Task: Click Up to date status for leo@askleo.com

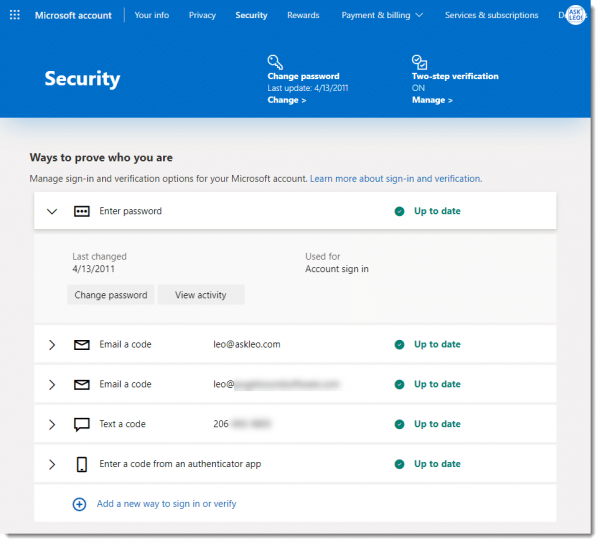Action: click(x=437, y=344)
